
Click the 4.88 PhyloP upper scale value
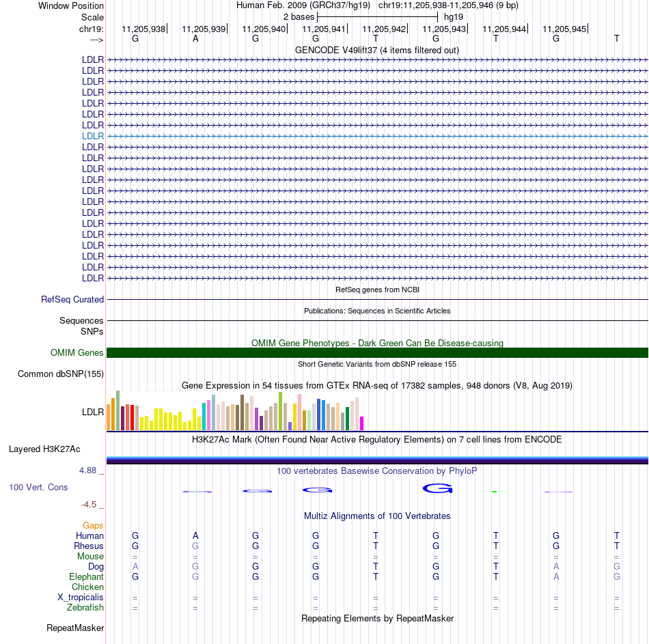[x=87, y=471]
